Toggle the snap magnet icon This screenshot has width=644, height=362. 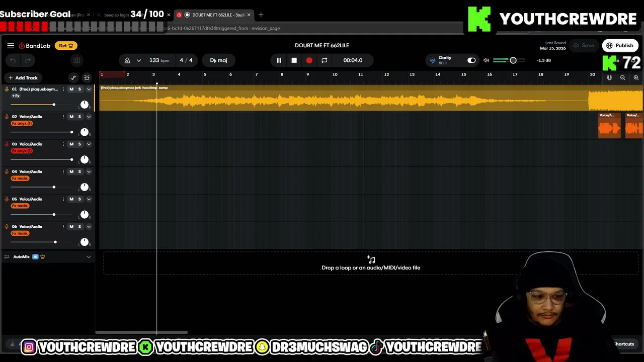609,78
